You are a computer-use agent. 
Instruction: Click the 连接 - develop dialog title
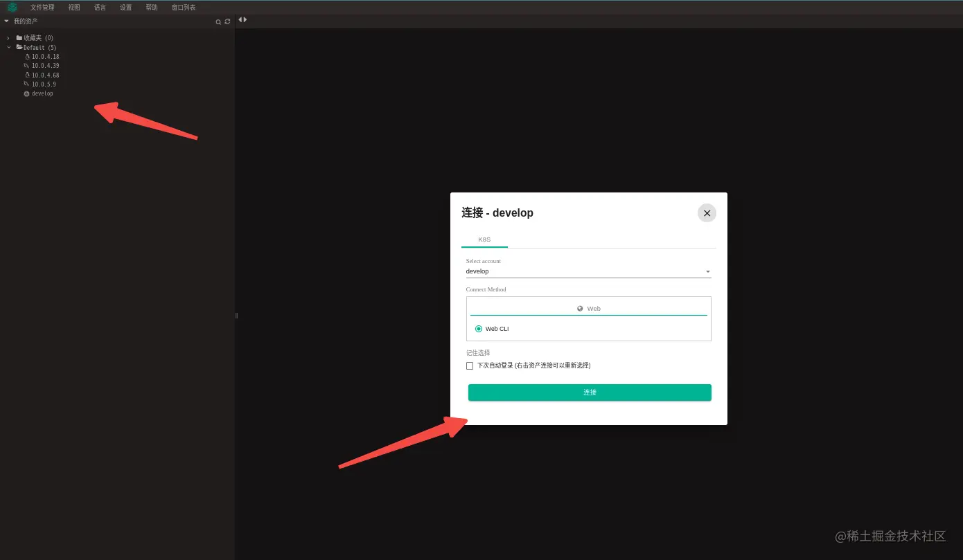point(497,213)
